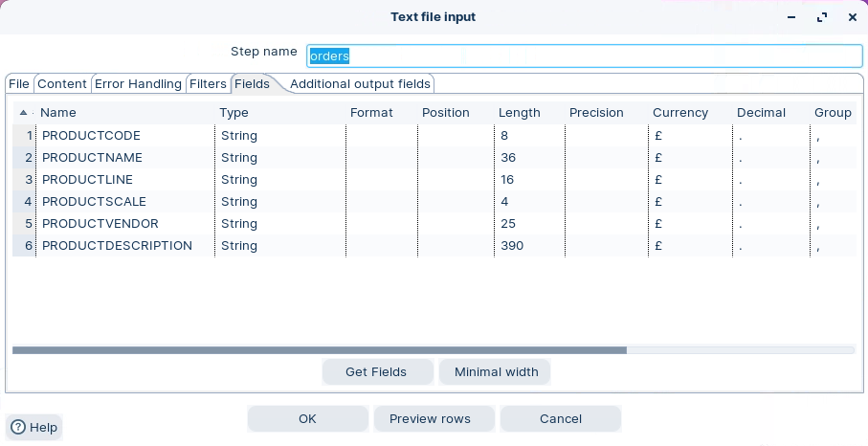Open the Content tab
868x446 pixels.
coord(62,84)
